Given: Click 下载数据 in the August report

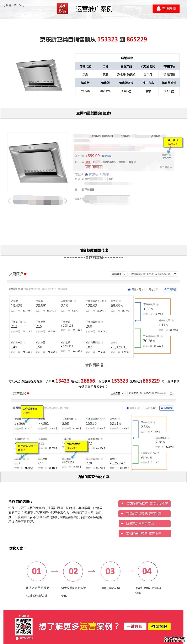Looking at the screenshot, I should pos(167,408).
